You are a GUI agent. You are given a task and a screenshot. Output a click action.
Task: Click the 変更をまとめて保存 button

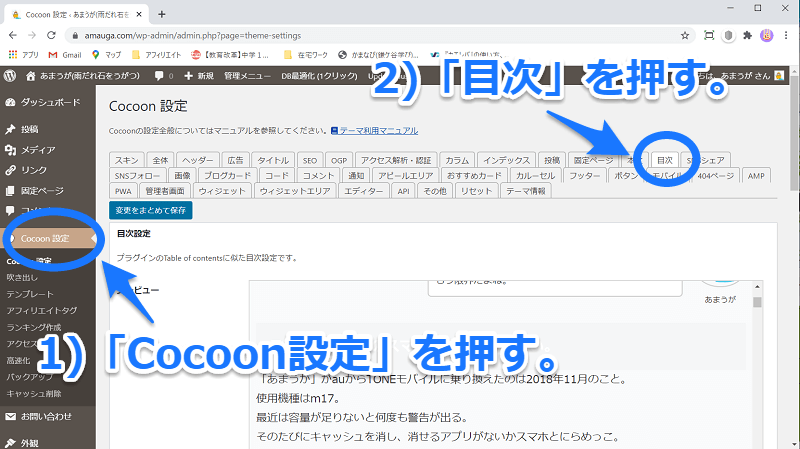click(151, 210)
